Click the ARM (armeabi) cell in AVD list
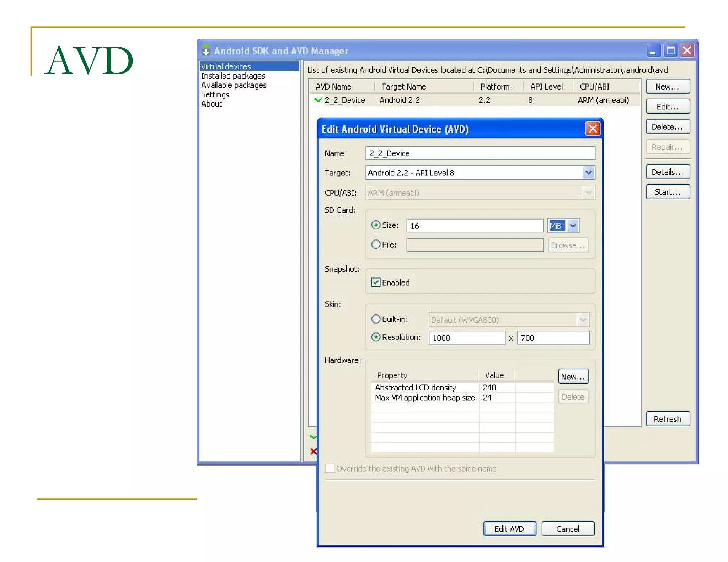 pyautogui.click(x=603, y=100)
